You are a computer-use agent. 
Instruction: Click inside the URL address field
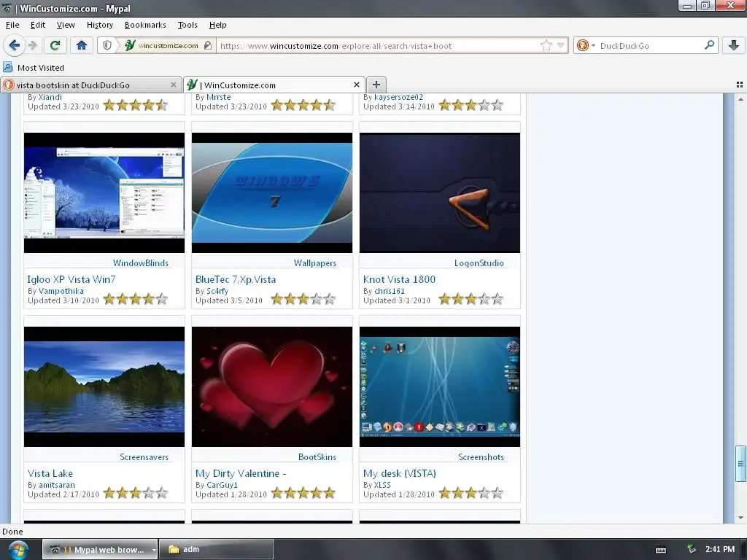coord(379,46)
